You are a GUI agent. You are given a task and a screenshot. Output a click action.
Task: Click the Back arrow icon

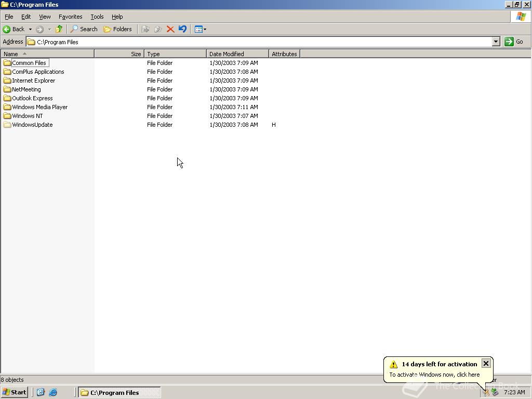pos(6,29)
